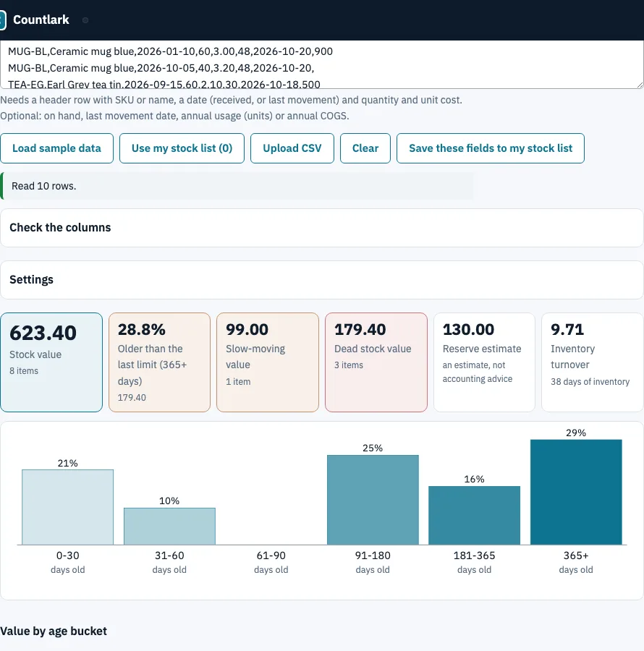Choose Use my stock list (0)

pyautogui.click(x=182, y=148)
